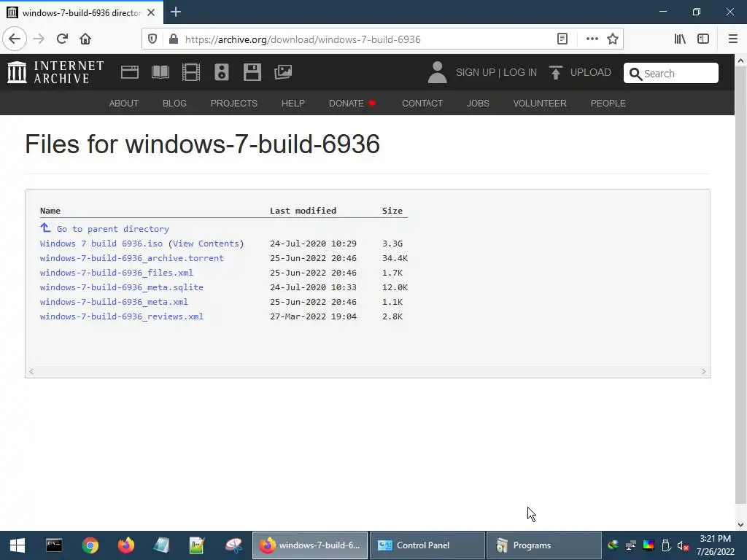Open windows-7-build-6936_archive.torrent link
The width and height of the screenshot is (747, 560).
pyautogui.click(x=132, y=258)
